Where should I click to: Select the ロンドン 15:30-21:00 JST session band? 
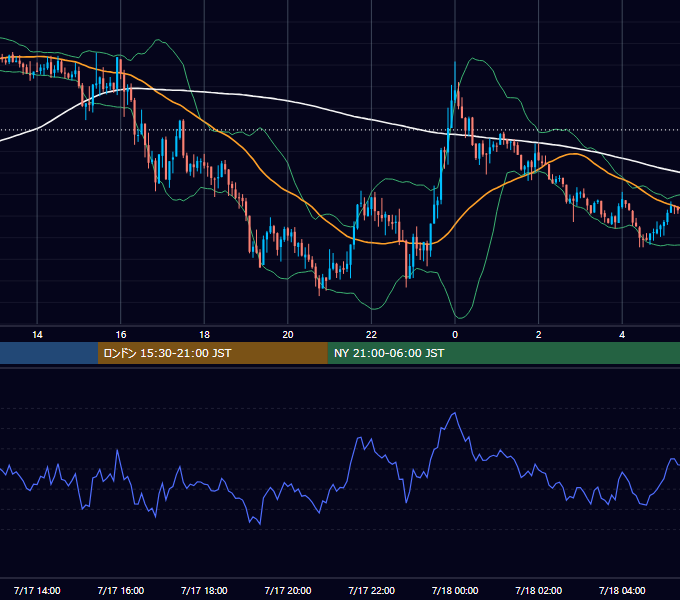(212, 353)
